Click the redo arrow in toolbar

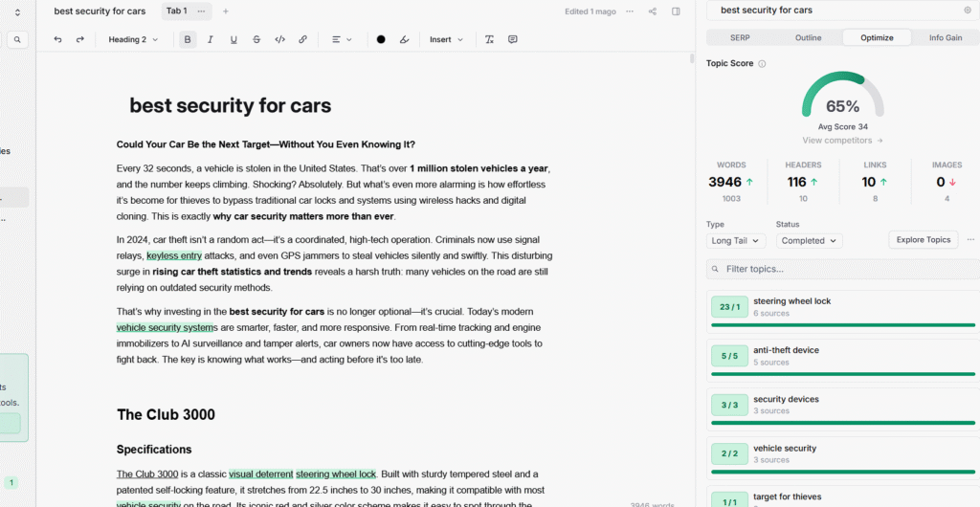[80, 40]
